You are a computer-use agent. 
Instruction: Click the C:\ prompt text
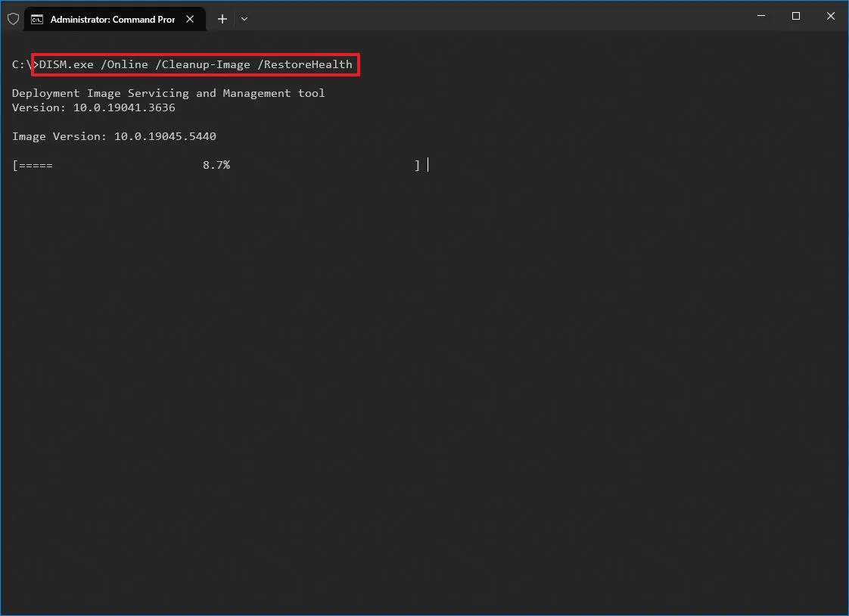pyautogui.click(x=21, y=64)
